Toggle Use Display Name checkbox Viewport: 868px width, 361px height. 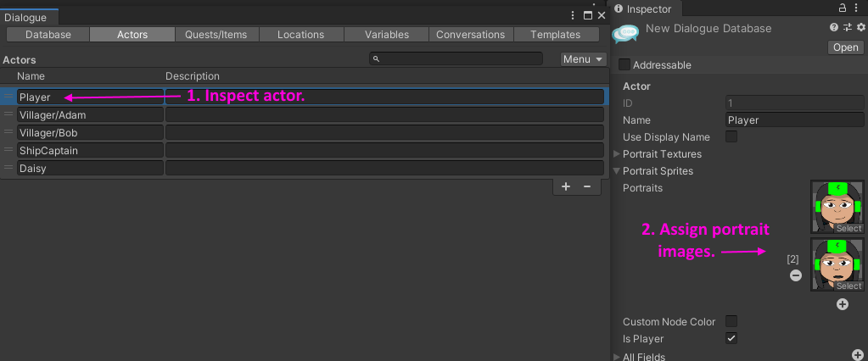pos(731,136)
